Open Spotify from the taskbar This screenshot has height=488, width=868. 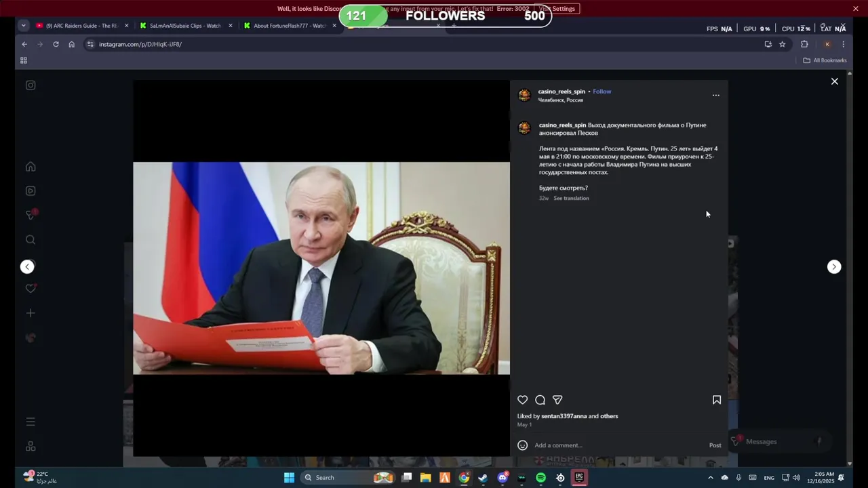point(540,478)
